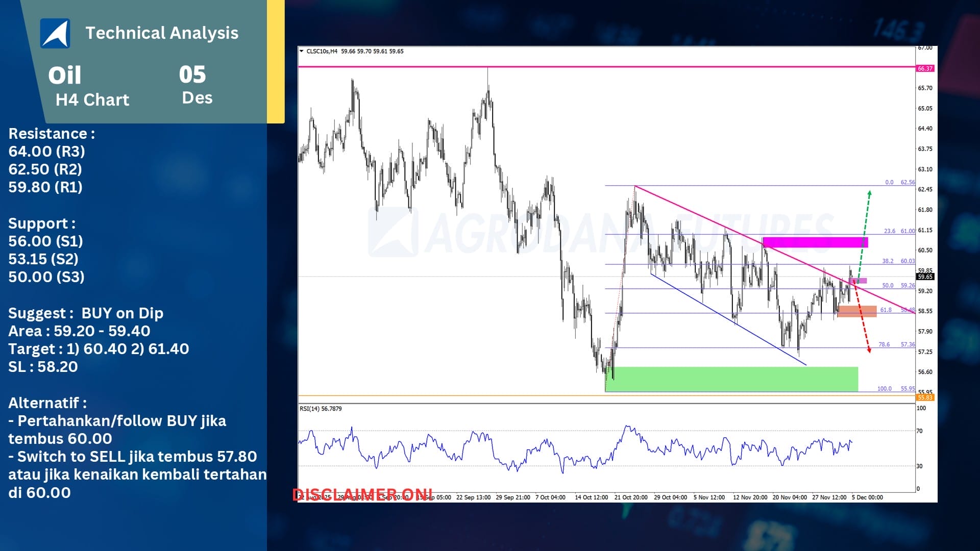
Task: Click the Suggest BUY on Dip text
Action: (x=86, y=313)
